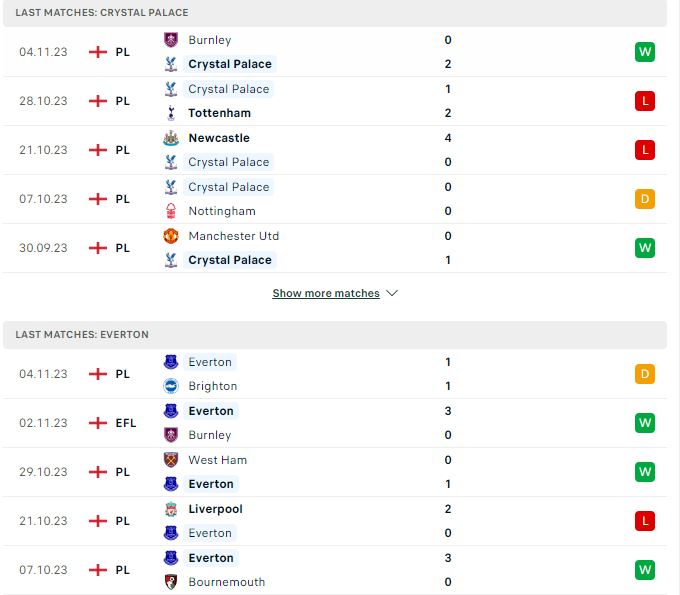Click the green W badge for Burnley vs Crystal Palace

[x=645, y=52]
